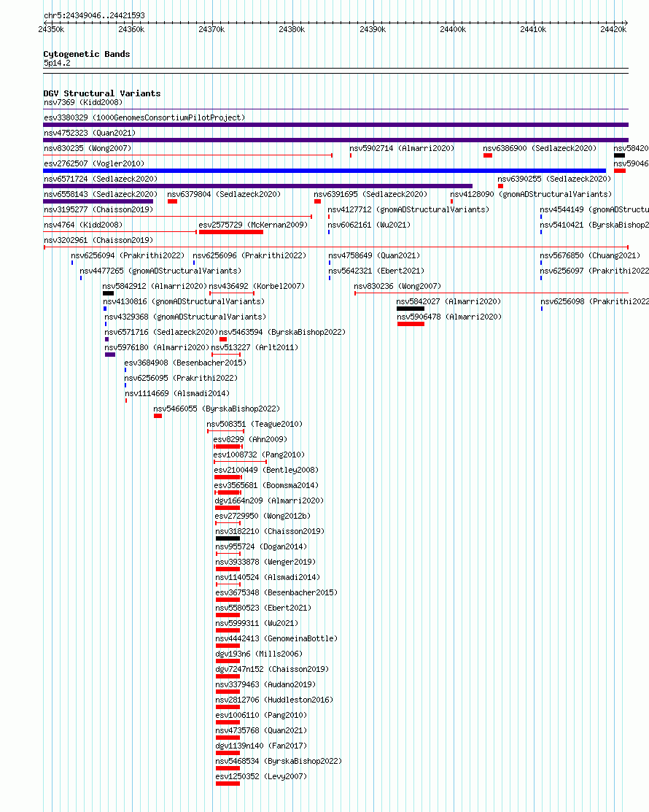The width and height of the screenshot is (649, 812).
Task: Select the nsv5906478 (Almarri2020) label
Action: [x=449, y=317]
